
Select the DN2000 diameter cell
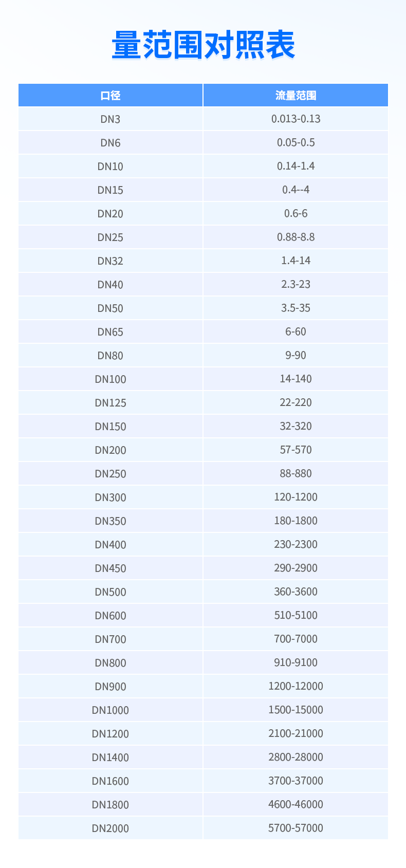click(x=110, y=828)
